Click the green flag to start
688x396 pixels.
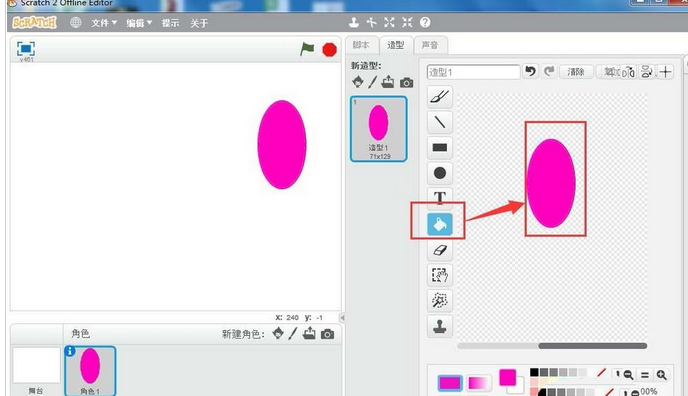(x=307, y=49)
